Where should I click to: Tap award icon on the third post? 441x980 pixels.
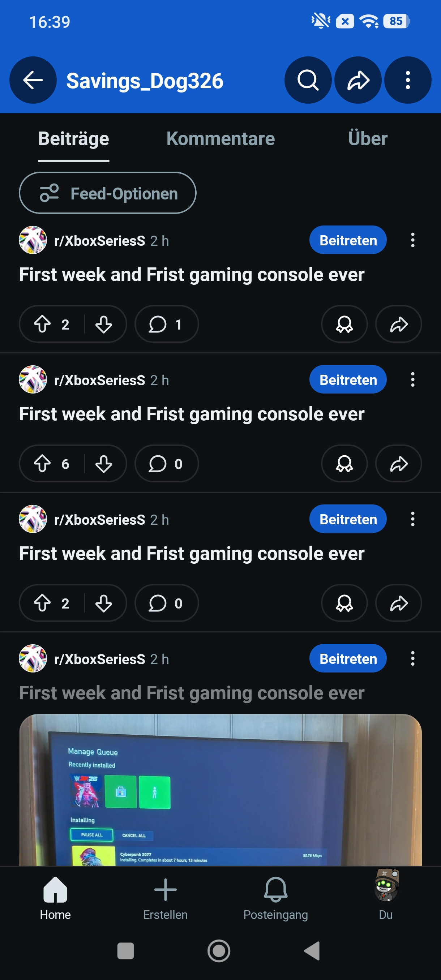(x=344, y=603)
